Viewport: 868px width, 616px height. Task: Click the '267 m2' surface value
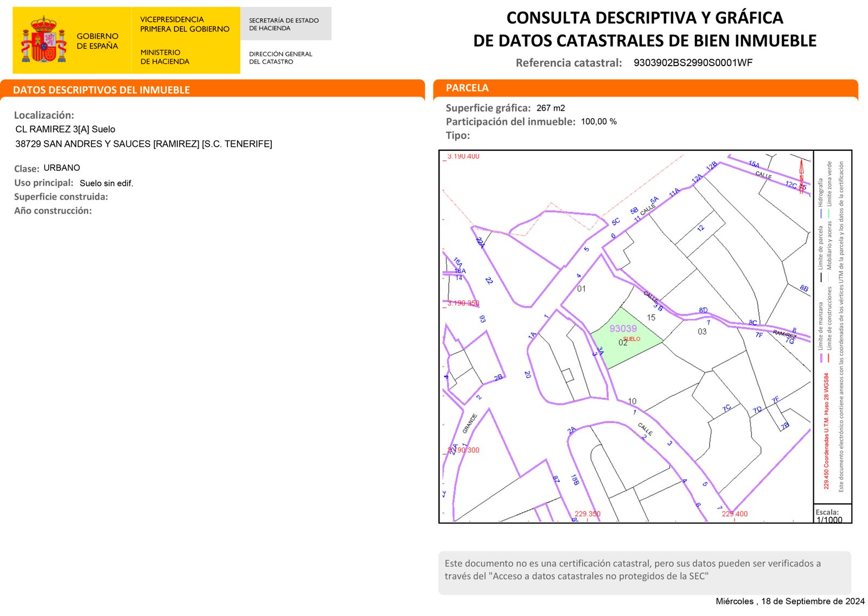click(551, 108)
